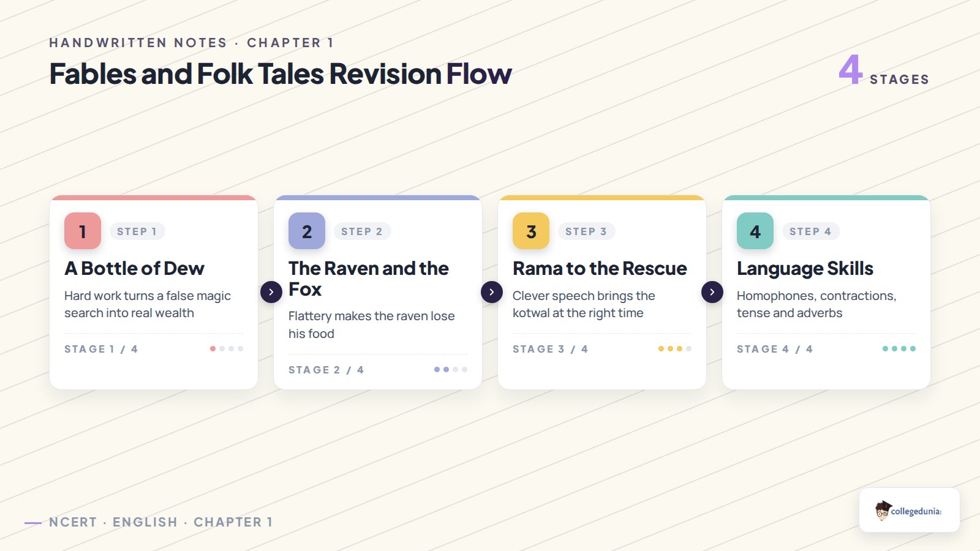Click the collegedunia logo
Screen dimensions: 980x551
(909, 510)
